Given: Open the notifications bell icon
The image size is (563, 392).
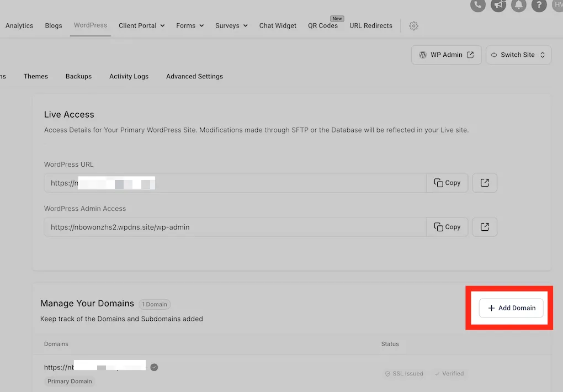Looking at the screenshot, I should 518,5.
